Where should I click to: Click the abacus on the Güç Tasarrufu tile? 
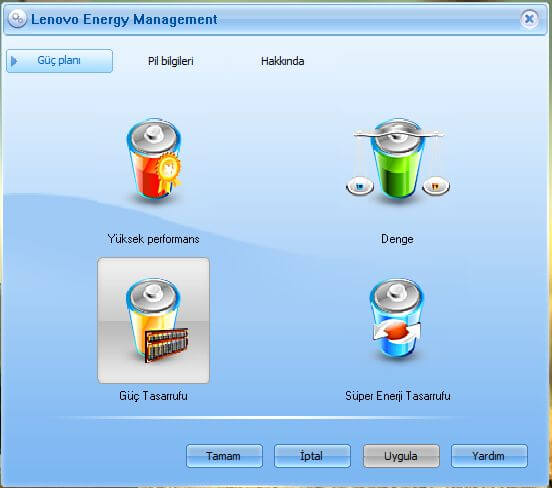(x=166, y=345)
